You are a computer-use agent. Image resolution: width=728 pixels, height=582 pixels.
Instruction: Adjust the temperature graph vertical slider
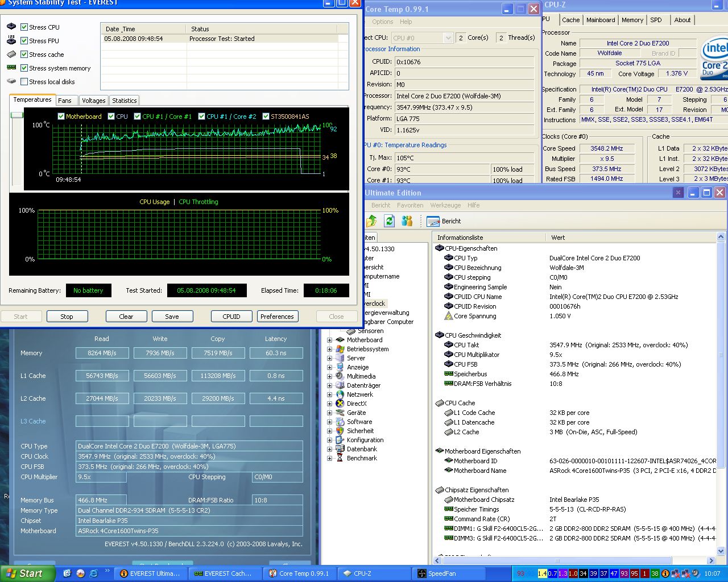pyautogui.click(x=16, y=115)
